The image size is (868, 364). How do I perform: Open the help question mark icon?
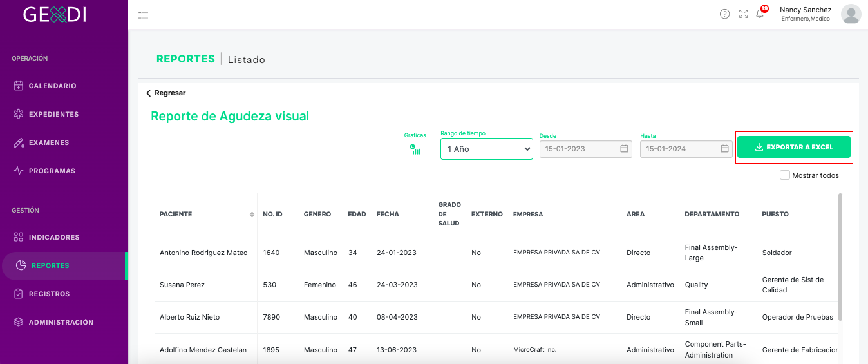724,14
